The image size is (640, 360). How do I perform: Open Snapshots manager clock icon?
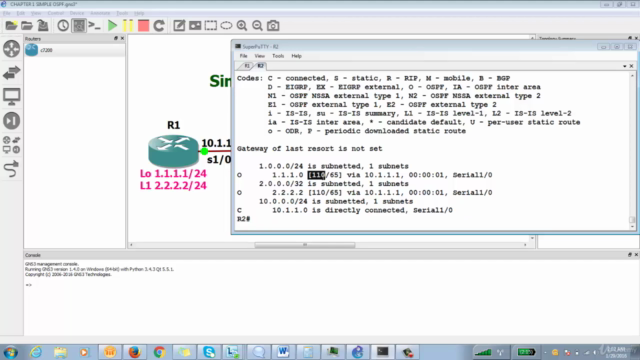[x=63, y=26]
